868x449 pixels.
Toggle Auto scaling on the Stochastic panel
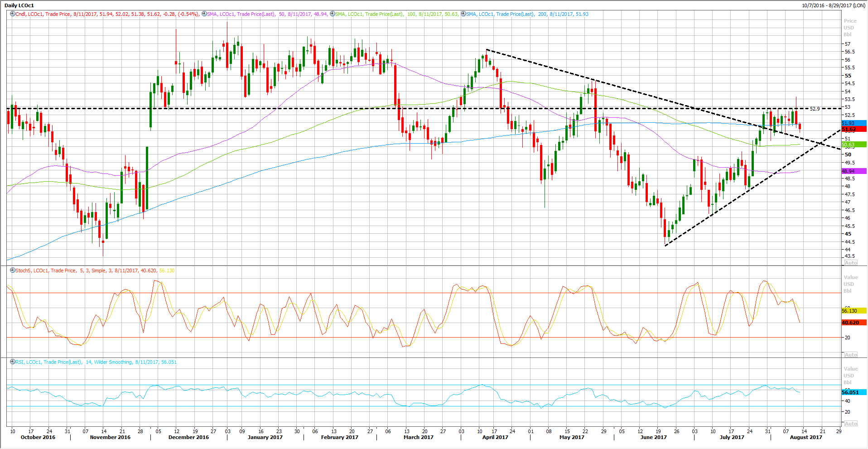(850, 355)
